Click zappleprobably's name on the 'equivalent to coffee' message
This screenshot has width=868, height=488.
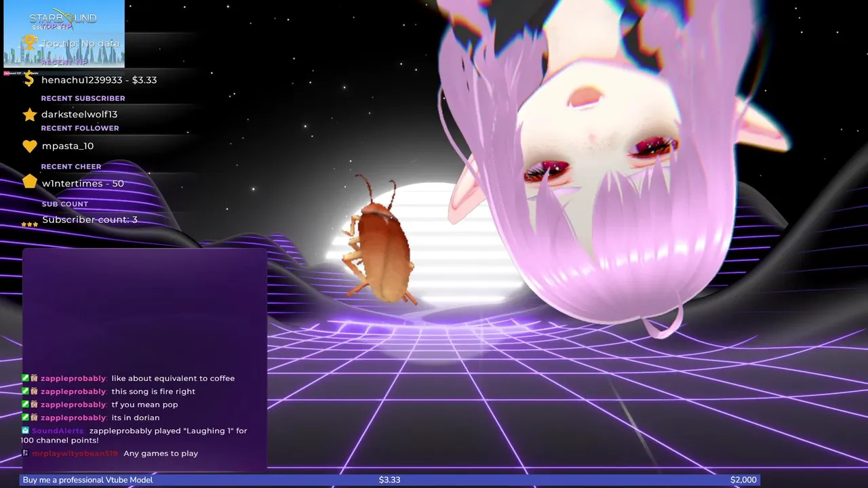(73, 378)
